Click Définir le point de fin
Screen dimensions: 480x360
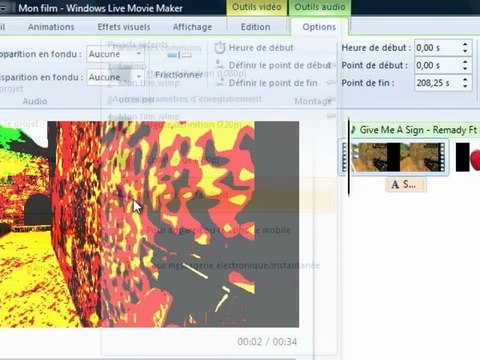pos(273,83)
